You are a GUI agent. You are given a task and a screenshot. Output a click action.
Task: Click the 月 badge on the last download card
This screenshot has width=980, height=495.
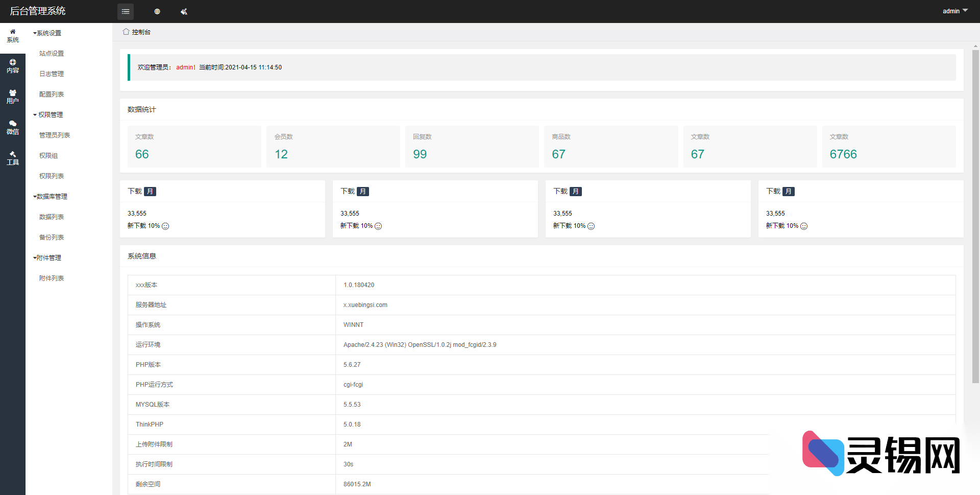click(789, 192)
